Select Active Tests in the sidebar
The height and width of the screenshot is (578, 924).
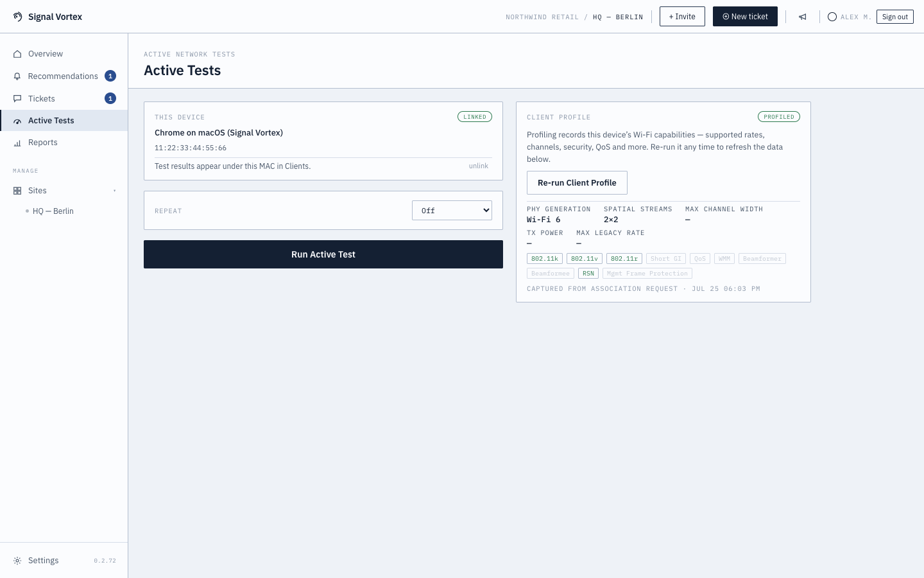coord(64,121)
